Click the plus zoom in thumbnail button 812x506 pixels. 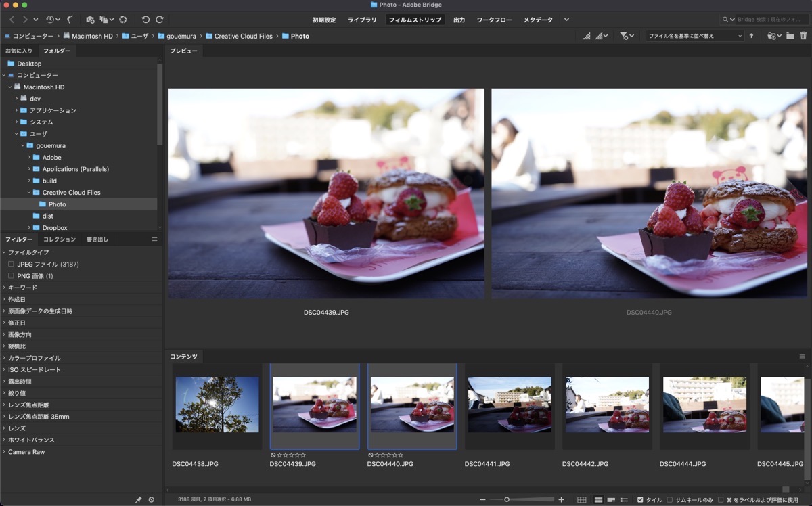coord(561,499)
